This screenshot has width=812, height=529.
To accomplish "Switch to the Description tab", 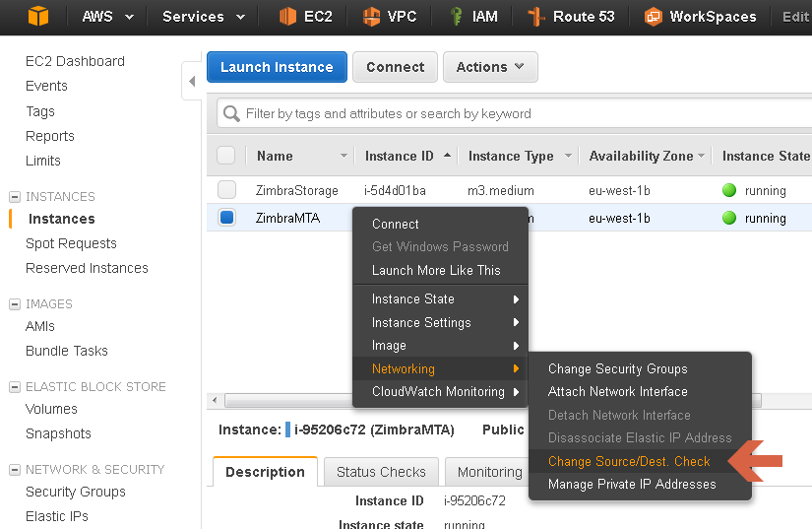I will tap(265, 472).
